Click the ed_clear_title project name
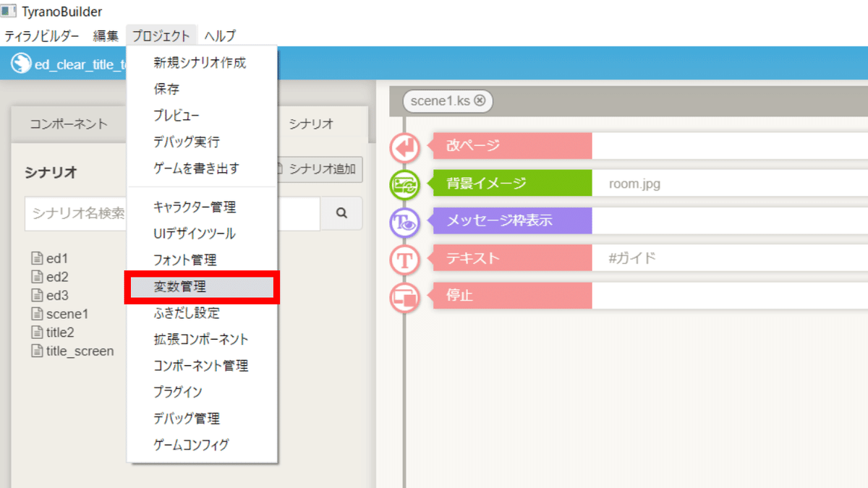 coord(80,65)
